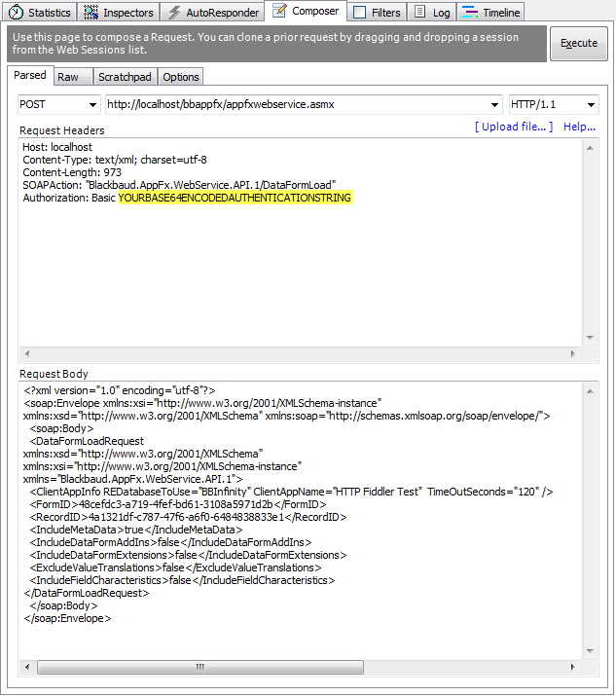Click the Log tab document icon
The width and height of the screenshot is (616, 696).
(420, 13)
